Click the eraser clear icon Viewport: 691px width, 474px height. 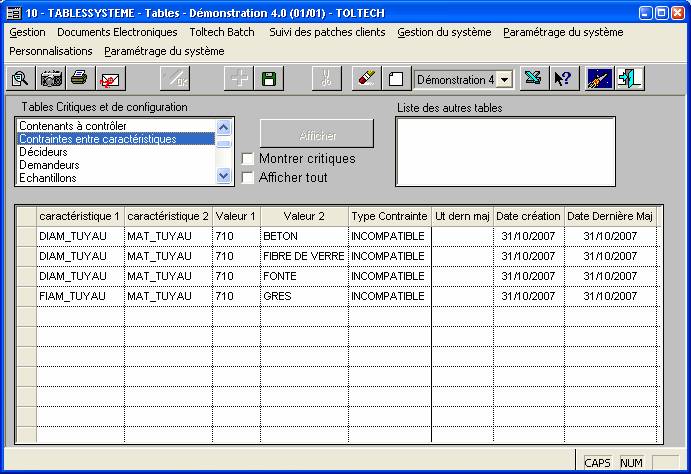click(367, 79)
